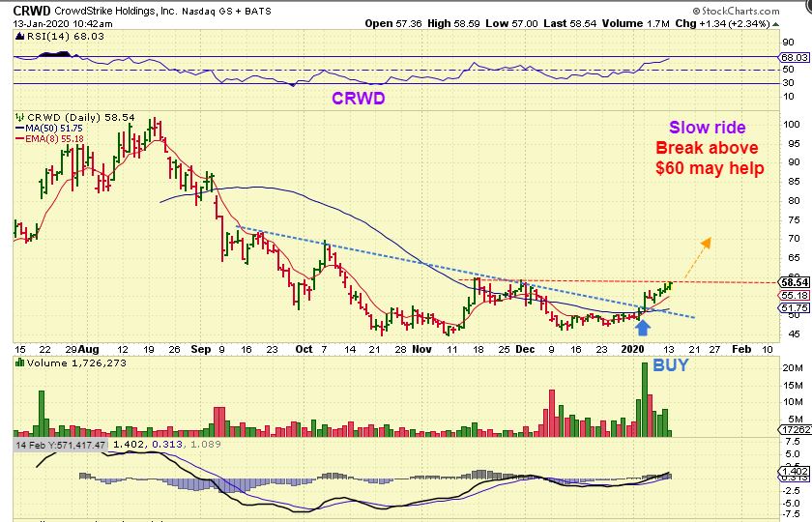
Task: Click the Volume 1,726,273 legend text
Action: [x=76, y=362]
